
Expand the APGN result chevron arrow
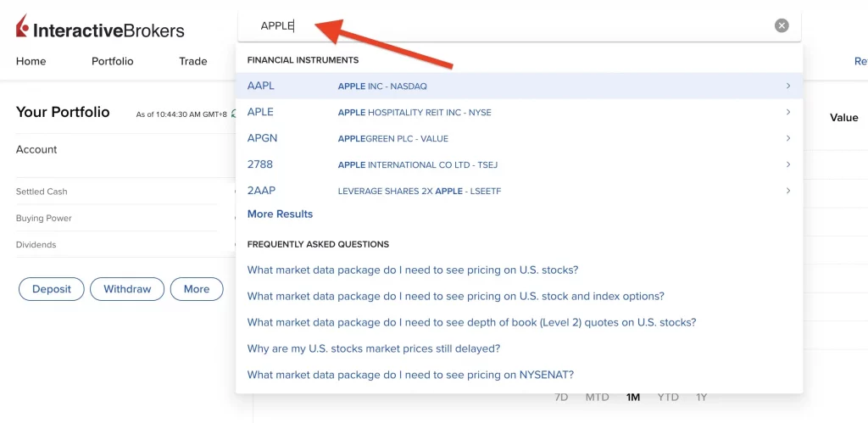[x=787, y=138]
